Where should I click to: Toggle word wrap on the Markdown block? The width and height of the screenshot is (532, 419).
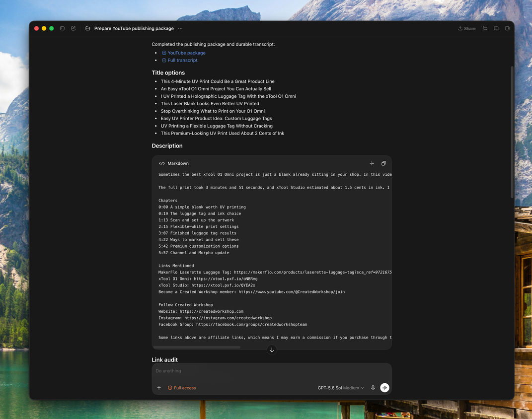click(x=372, y=163)
